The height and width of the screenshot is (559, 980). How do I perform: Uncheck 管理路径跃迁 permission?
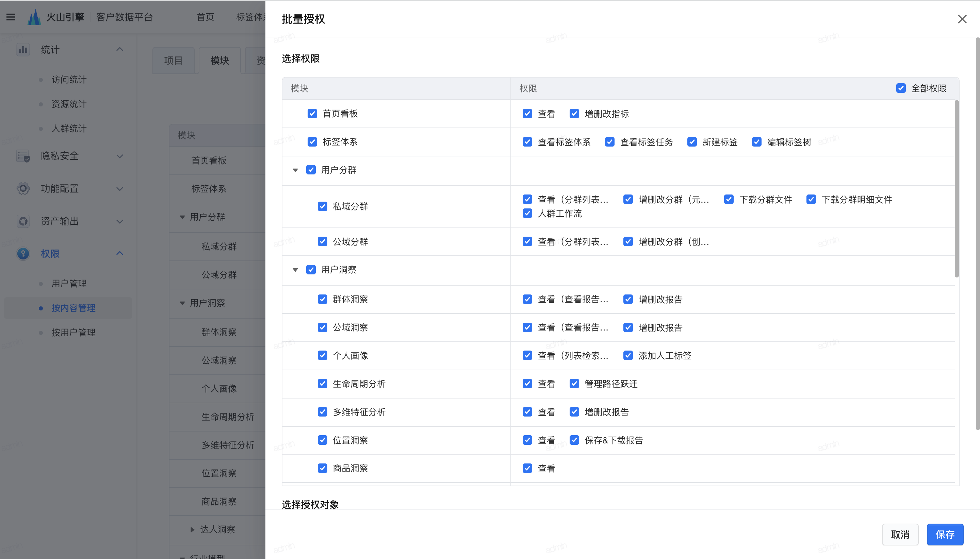click(x=574, y=384)
